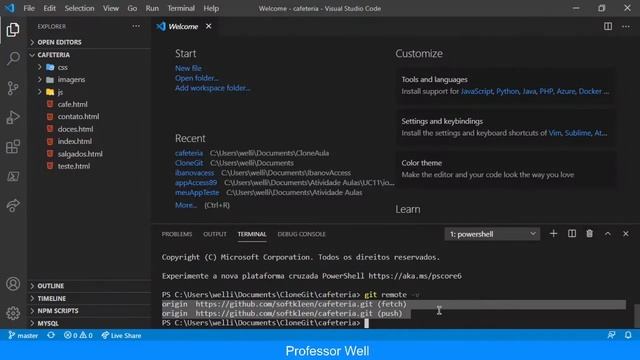Click Live Share in status bar
This screenshot has width=640, height=360.
coord(121,336)
